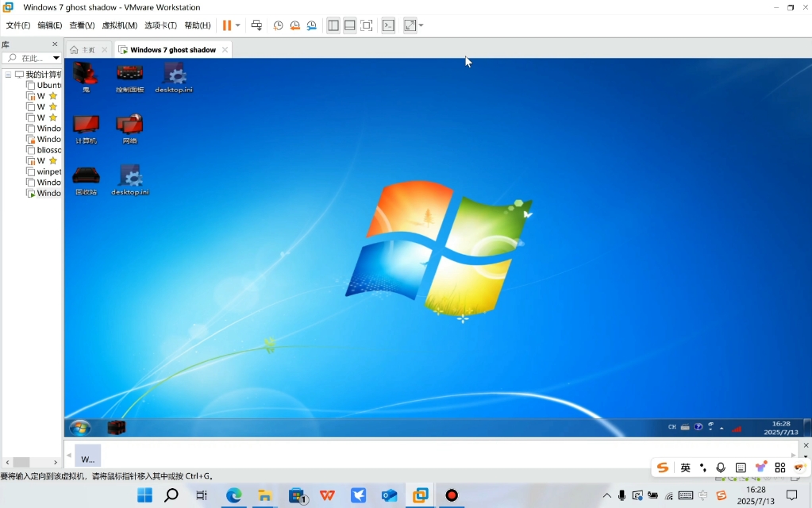Close the 主页 tab
This screenshot has width=812, height=508.
pos(104,50)
